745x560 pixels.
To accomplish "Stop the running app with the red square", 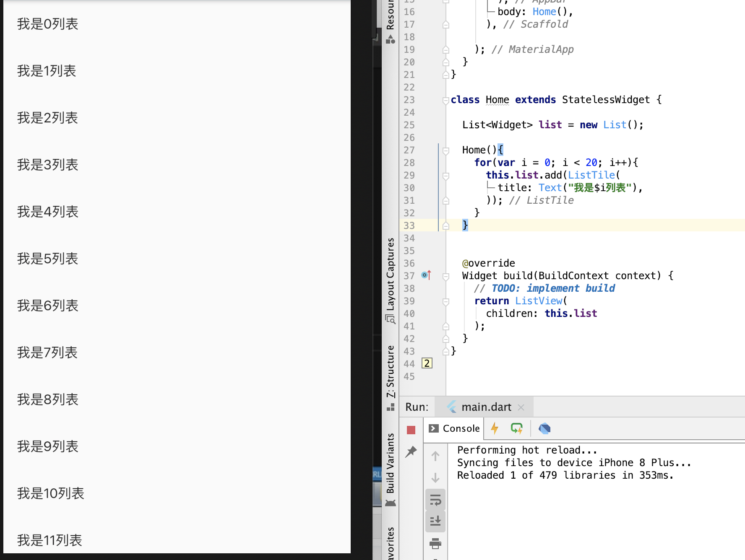I will [x=411, y=430].
